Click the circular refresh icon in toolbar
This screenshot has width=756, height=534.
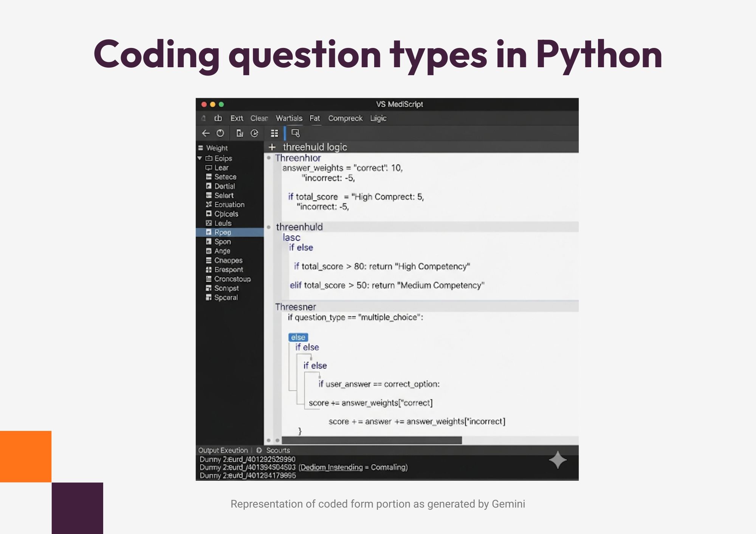[x=220, y=133]
